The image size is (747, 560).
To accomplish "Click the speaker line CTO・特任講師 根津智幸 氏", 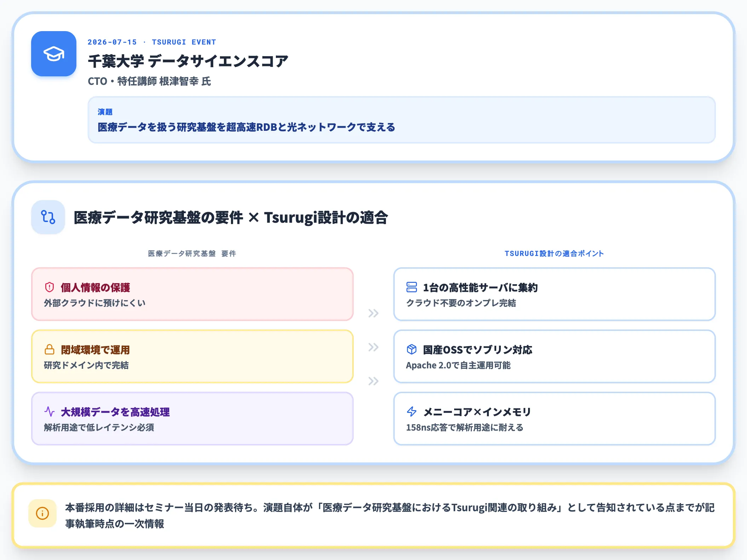I will click(x=149, y=81).
